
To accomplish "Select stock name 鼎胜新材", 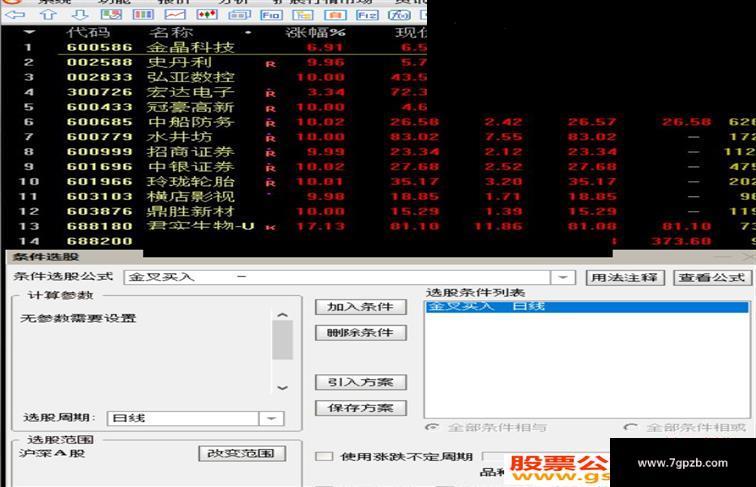I will click(x=191, y=212).
